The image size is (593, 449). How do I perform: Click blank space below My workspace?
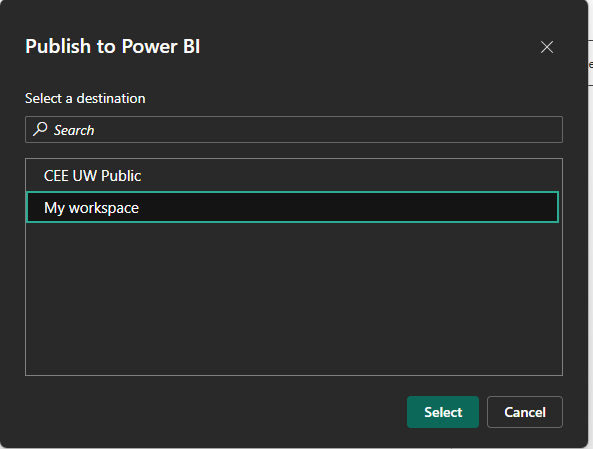click(x=294, y=299)
